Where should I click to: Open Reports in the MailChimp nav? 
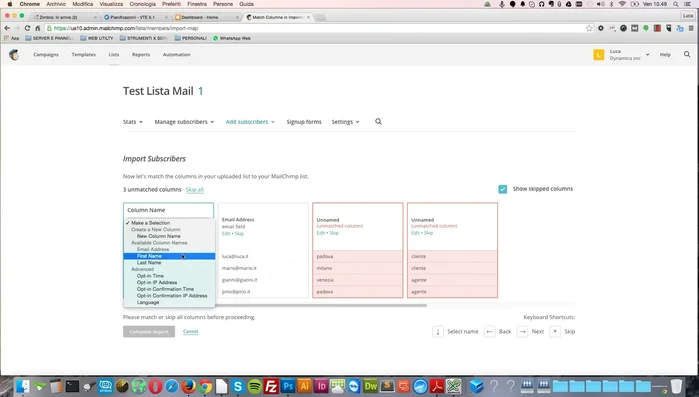click(141, 54)
